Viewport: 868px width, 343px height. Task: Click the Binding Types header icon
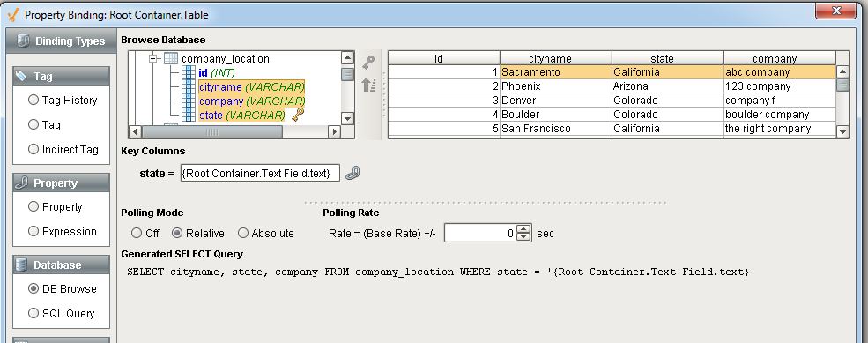pyautogui.click(x=23, y=41)
